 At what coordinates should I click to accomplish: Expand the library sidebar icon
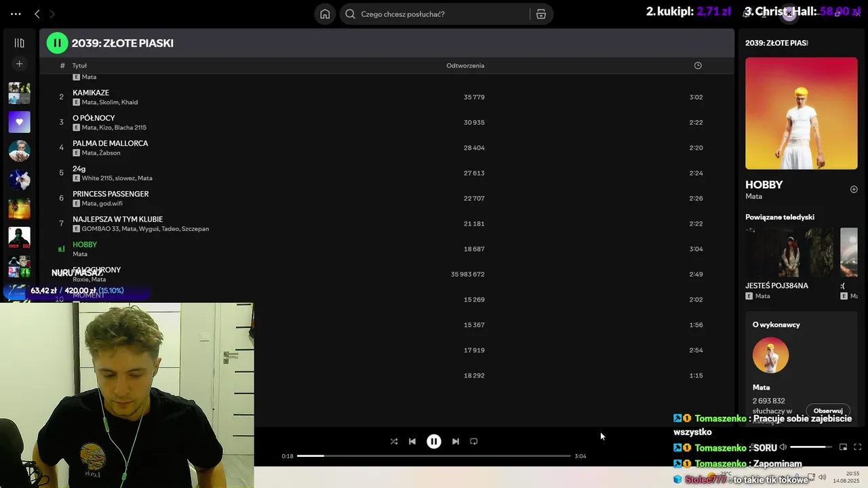pos(19,43)
